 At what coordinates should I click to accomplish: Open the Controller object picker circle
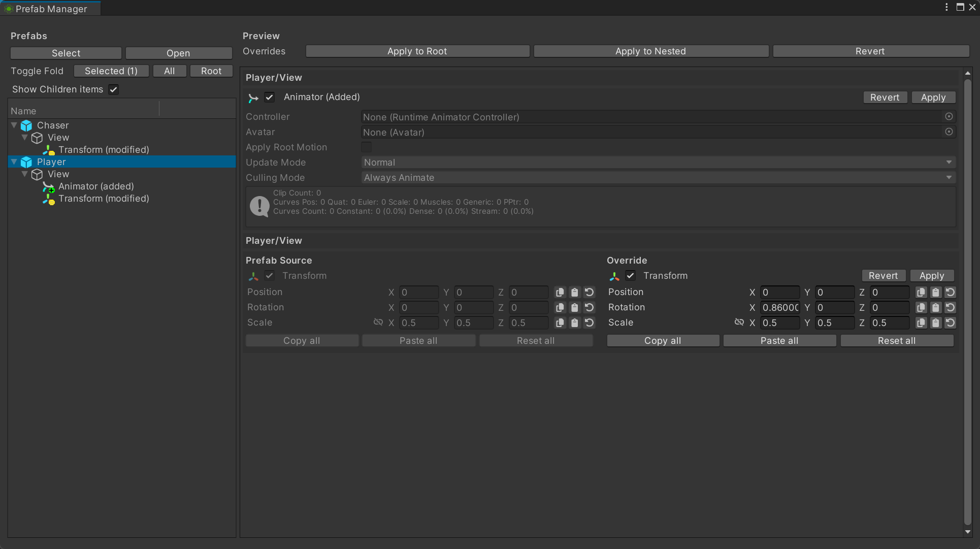[x=949, y=116]
